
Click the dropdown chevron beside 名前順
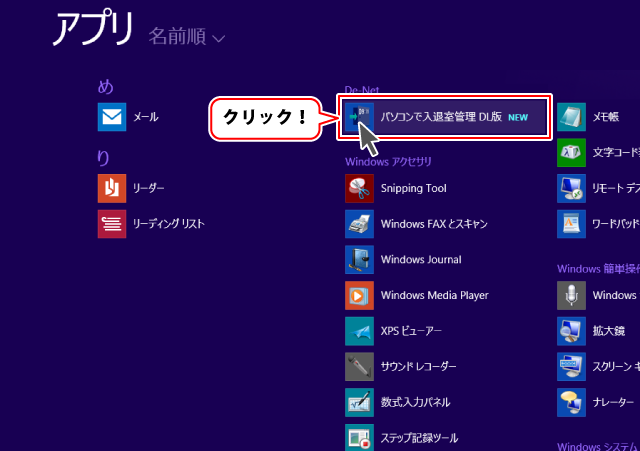[x=219, y=39]
